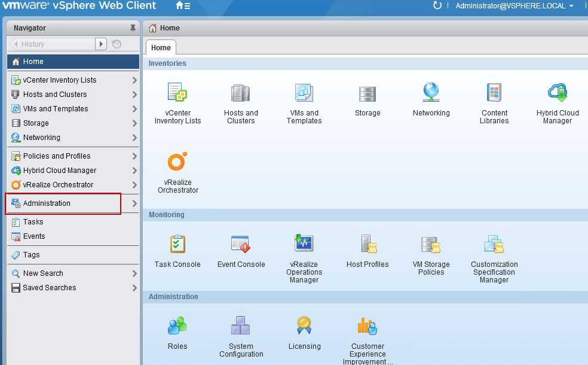Viewport: 588px width, 365px height.
Task: Open the Task Console icon
Action: (177, 244)
